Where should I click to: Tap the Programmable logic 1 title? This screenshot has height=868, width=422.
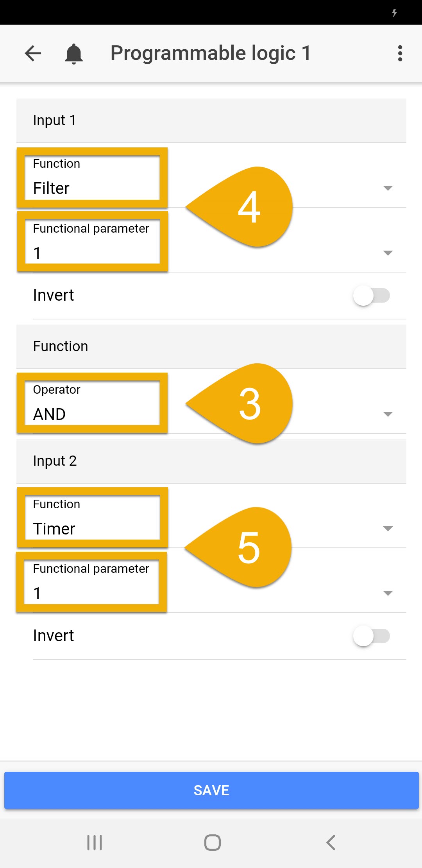pyautogui.click(x=210, y=53)
